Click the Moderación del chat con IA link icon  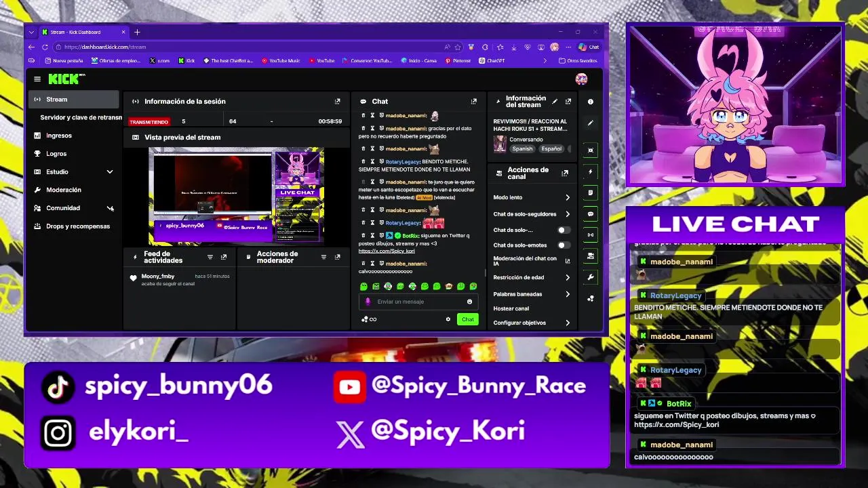tap(568, 261)
